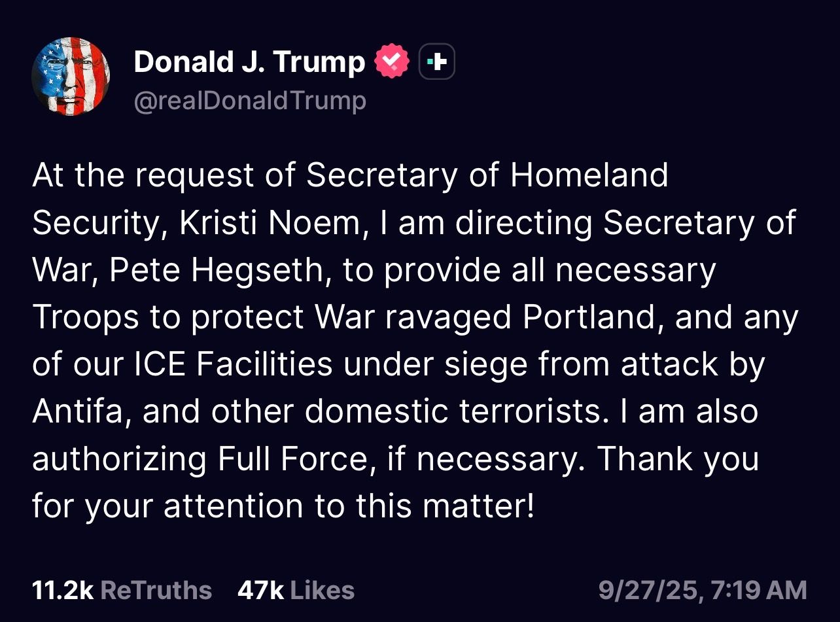
Task: Open the post via its 9/27/25, 7:19 AM timestamp
Action: (702, 590)
